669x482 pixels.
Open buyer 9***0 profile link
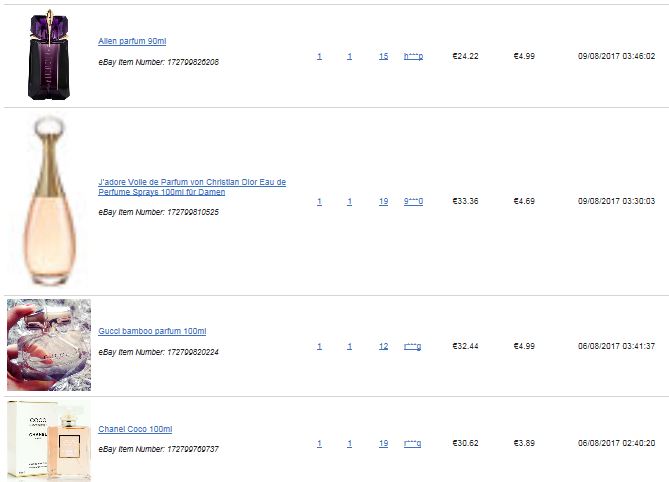(x=413, y=201)
